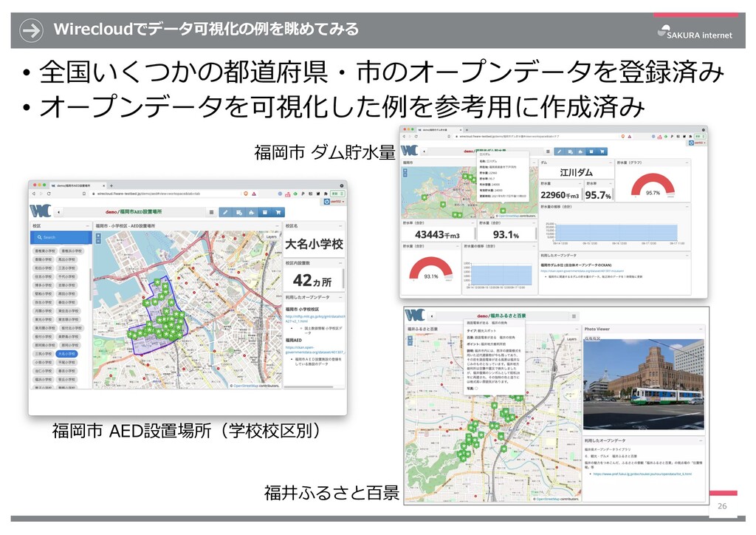The height and width of the screenshot is (535, 756).
Task: Zoom in on the dam map with plus button
Action: [405, 170]
